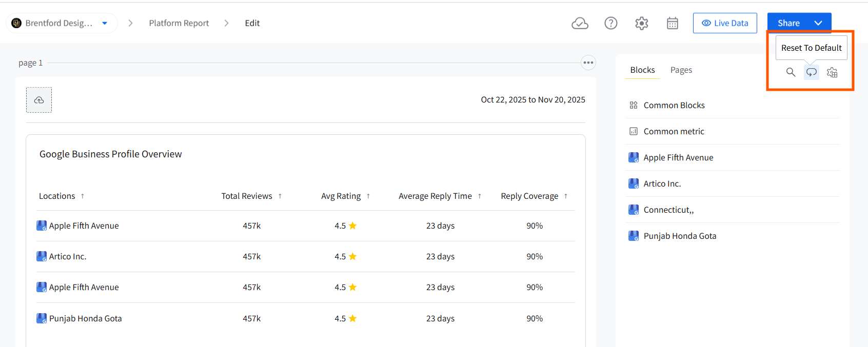Sort by Total Reviews column arrow
The height and width of the screenshot is (347, 868).
pos(280,196)
